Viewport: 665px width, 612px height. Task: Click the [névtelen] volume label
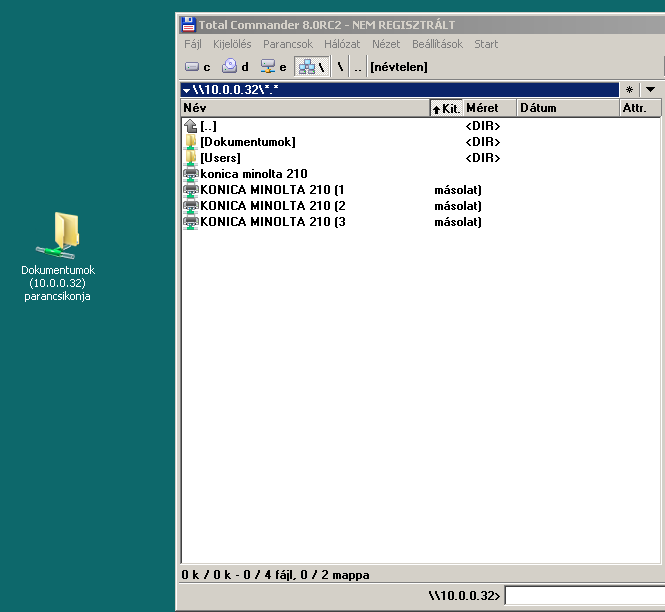399,67
